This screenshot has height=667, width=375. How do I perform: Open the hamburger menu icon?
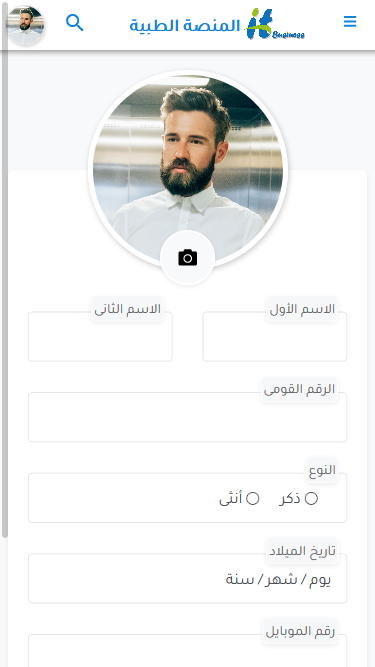pyautogui.click(x=350, y=21)
